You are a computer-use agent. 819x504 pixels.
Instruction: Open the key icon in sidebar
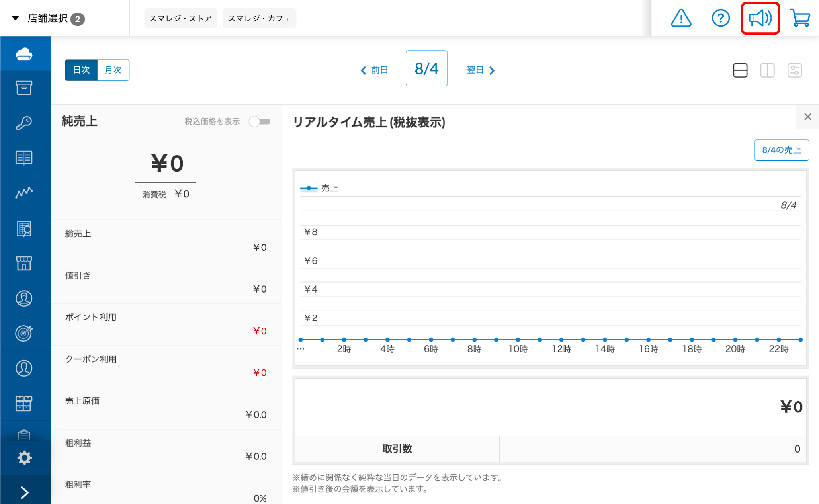click(24, 123)
